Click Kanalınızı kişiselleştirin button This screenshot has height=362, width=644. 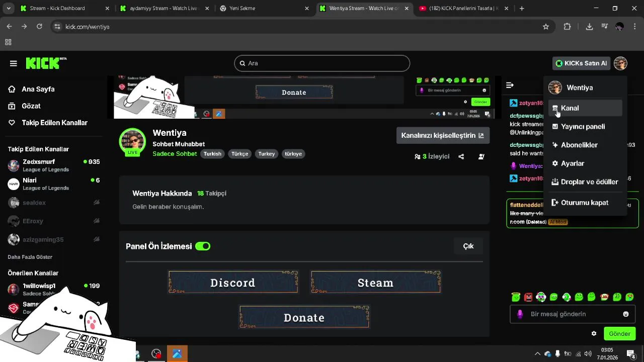click(443, 135)
